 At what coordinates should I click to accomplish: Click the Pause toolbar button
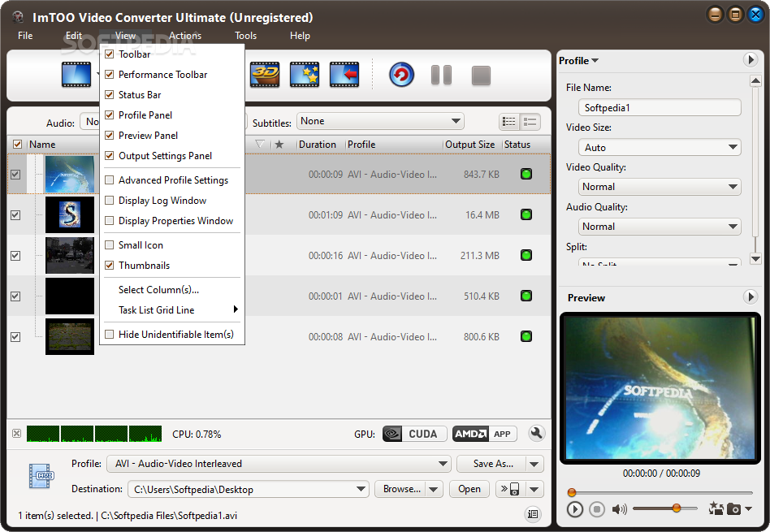441,76
